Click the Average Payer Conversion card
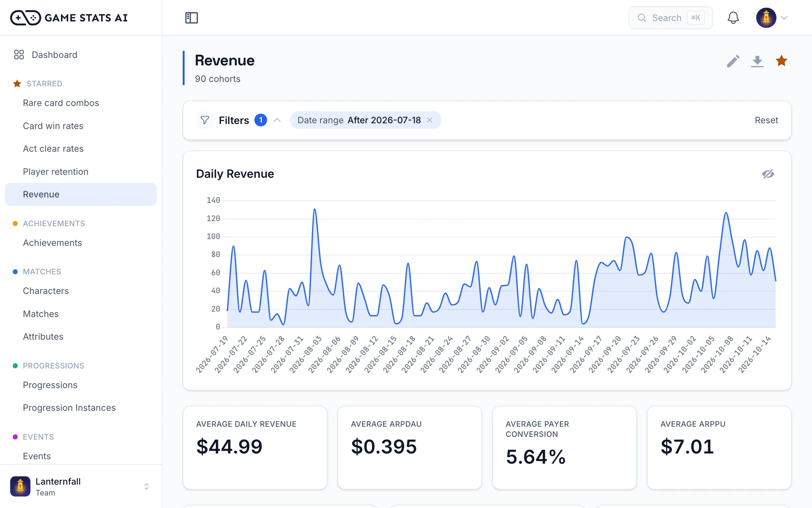The height and width of the screenshot is (508, 812). point(564,448)
